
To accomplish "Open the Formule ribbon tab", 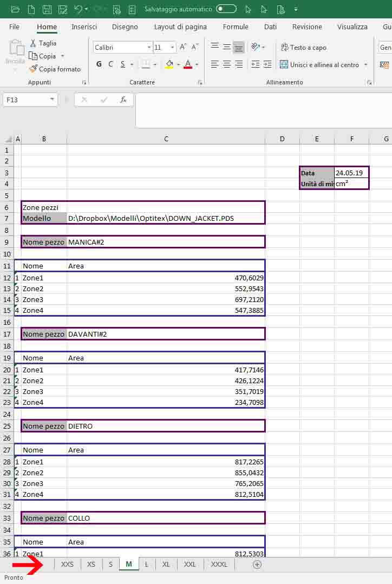I will (x=236, y=27).
